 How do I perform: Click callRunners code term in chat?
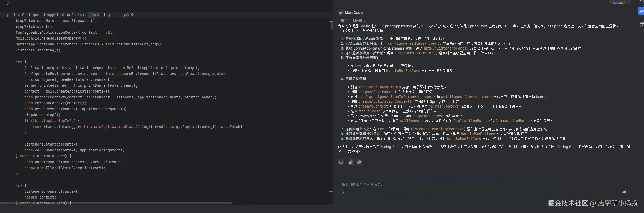(x=412, y=121)
